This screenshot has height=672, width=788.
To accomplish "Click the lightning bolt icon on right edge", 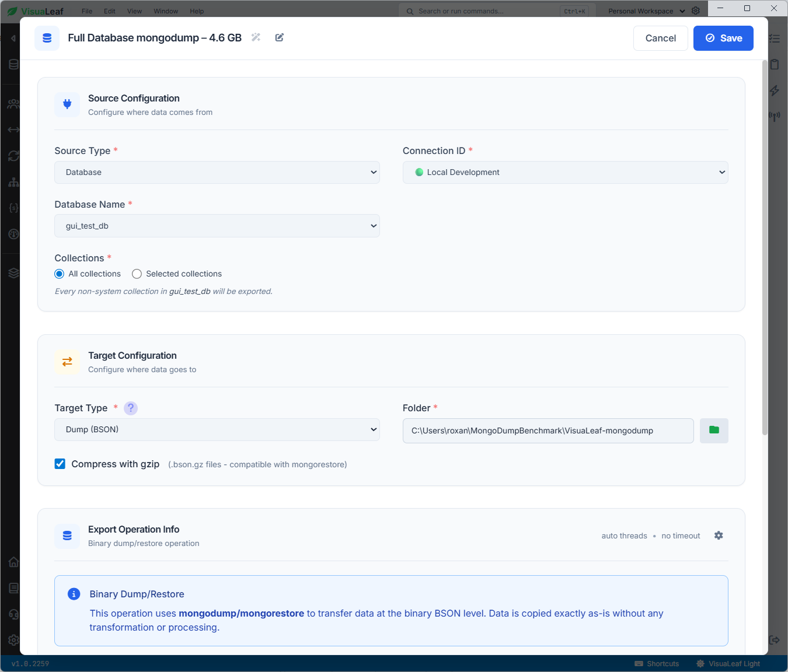I will [x=775, y=90].
